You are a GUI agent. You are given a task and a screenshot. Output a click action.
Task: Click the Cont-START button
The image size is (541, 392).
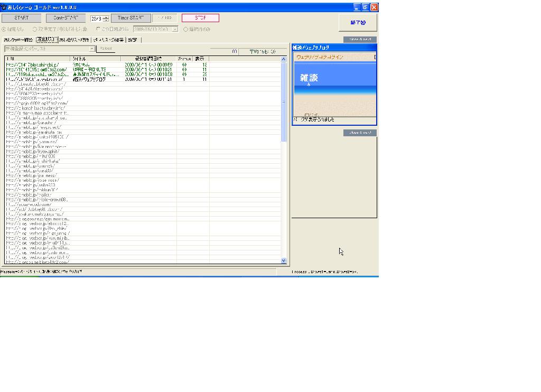tap(66, 18)
